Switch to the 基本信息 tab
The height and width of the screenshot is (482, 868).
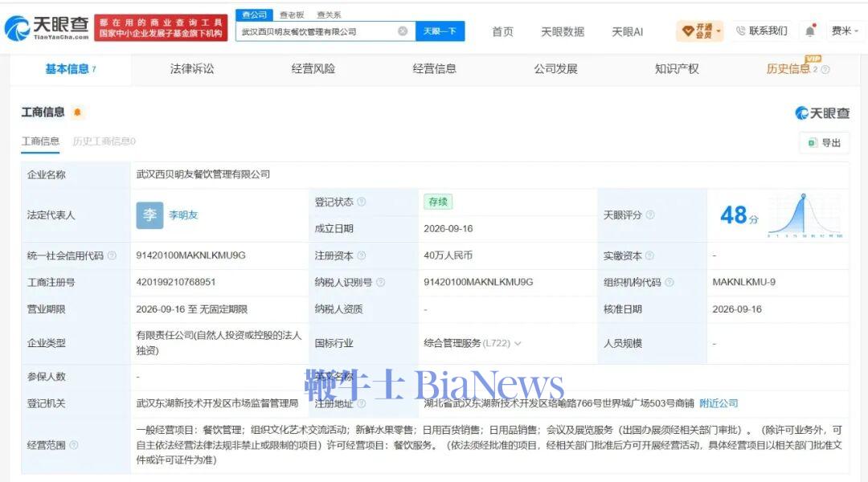[70, 69]
